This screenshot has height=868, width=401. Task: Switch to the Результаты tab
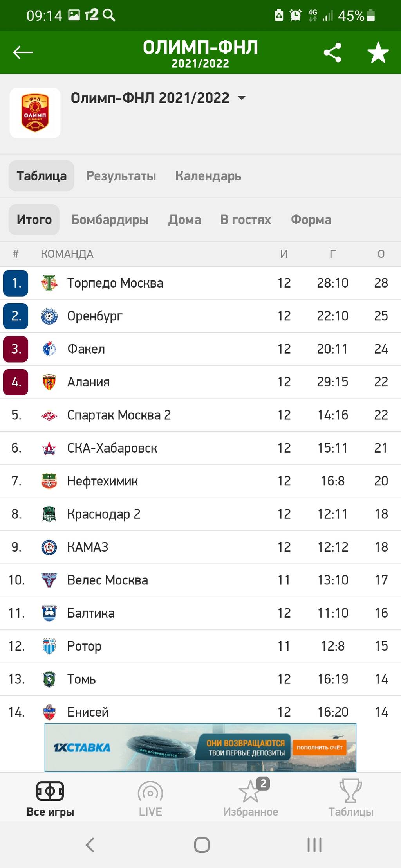(x=121, y=176)
